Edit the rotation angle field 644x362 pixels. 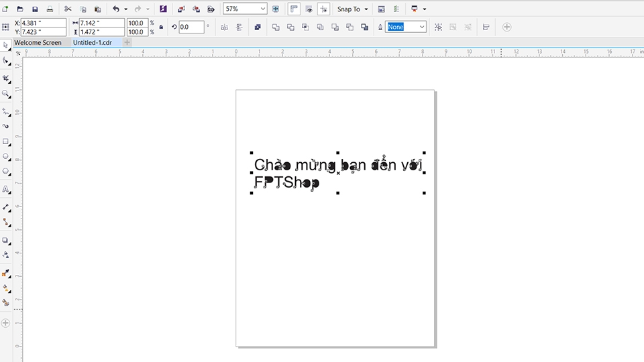coord(191,27)
